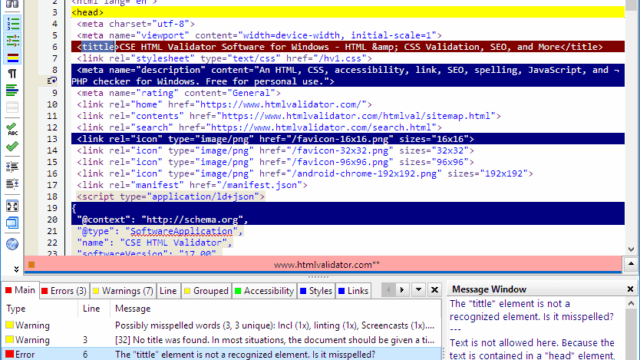Click the orange square document tab indicator
Screen dimensions: 640x360
point(31,265)
